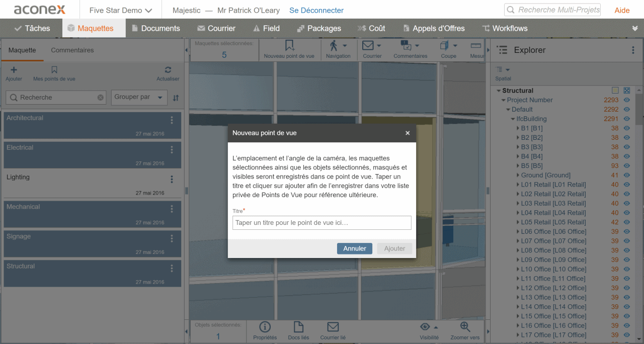Open the Workflows menu
This screenshot has width=644, height=344.
[x=505, y=28]
